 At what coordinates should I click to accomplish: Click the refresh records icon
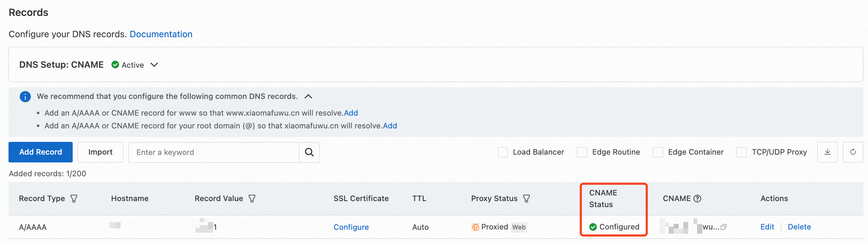853,152
